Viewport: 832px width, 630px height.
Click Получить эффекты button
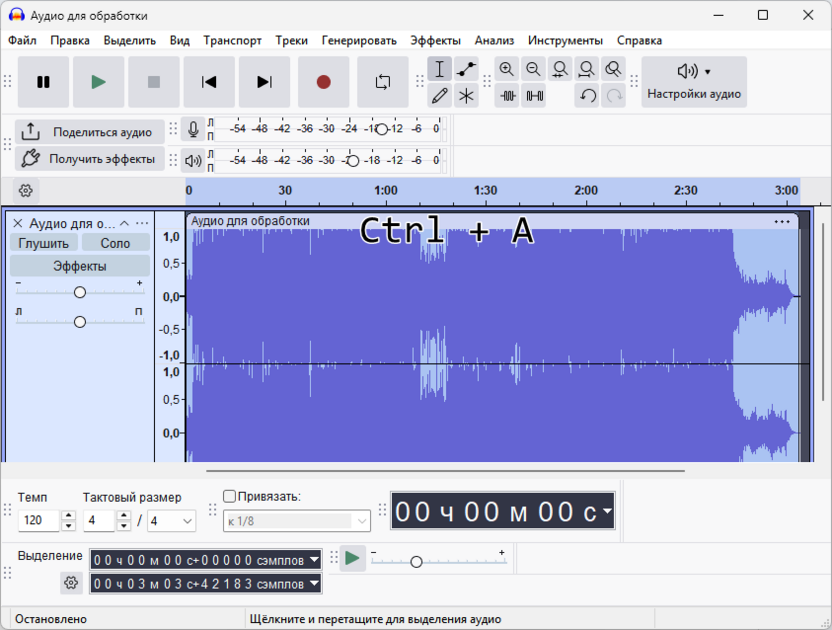pos(90,159)
